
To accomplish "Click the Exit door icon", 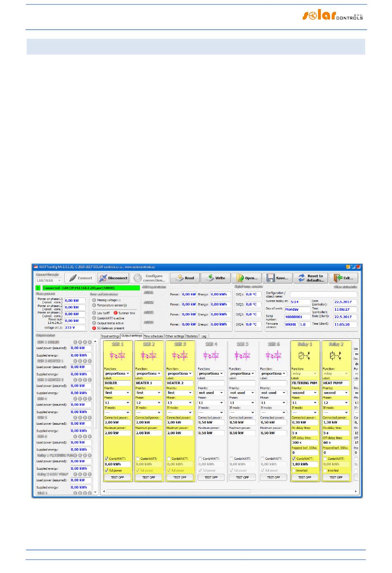I will (x=338, y=278).
